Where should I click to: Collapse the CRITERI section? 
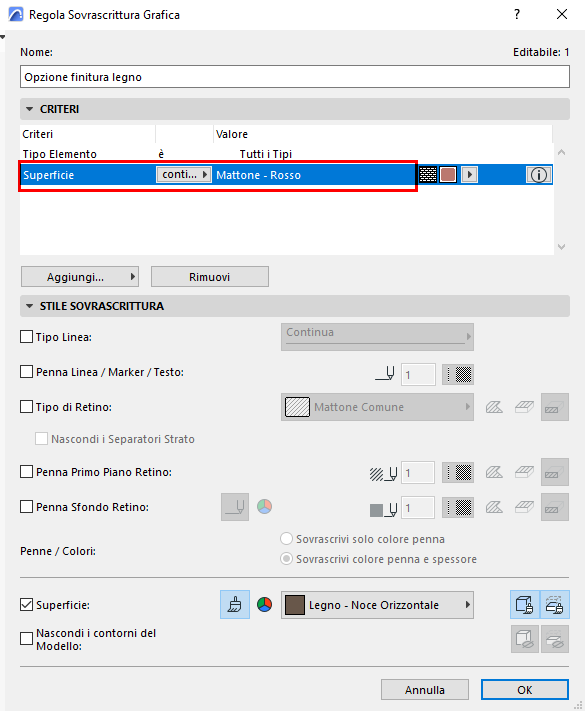(30, 109)
